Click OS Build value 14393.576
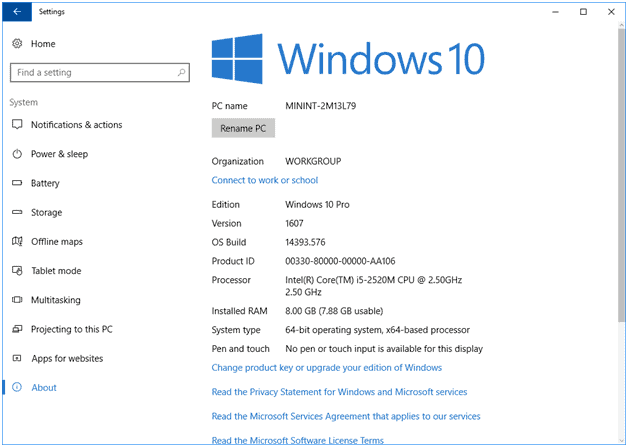This screenshot has width=628, height=447. pos(305,242)
